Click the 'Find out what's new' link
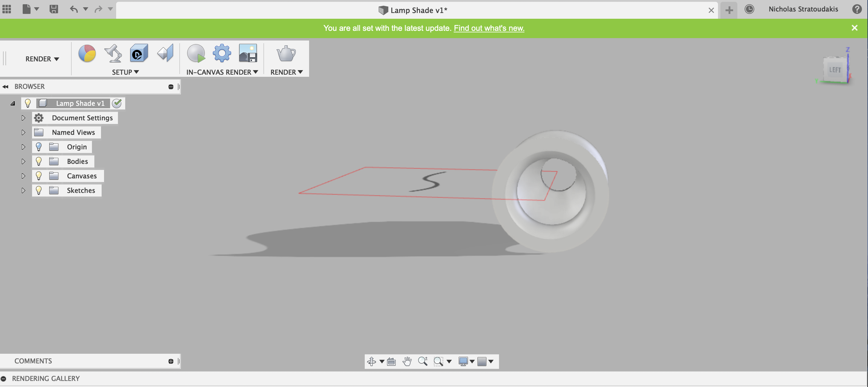This screenshot has height=387, width=868. point(488,28)
